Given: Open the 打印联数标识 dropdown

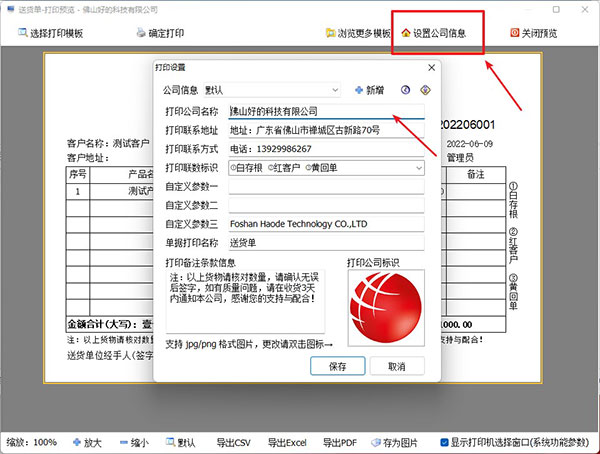Looking at the screenshot, I should tap(416, 167).
